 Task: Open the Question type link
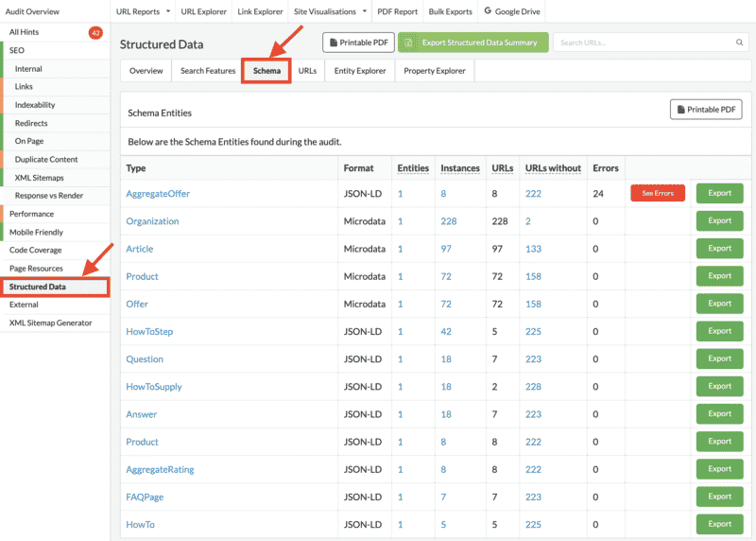(145, 359)
